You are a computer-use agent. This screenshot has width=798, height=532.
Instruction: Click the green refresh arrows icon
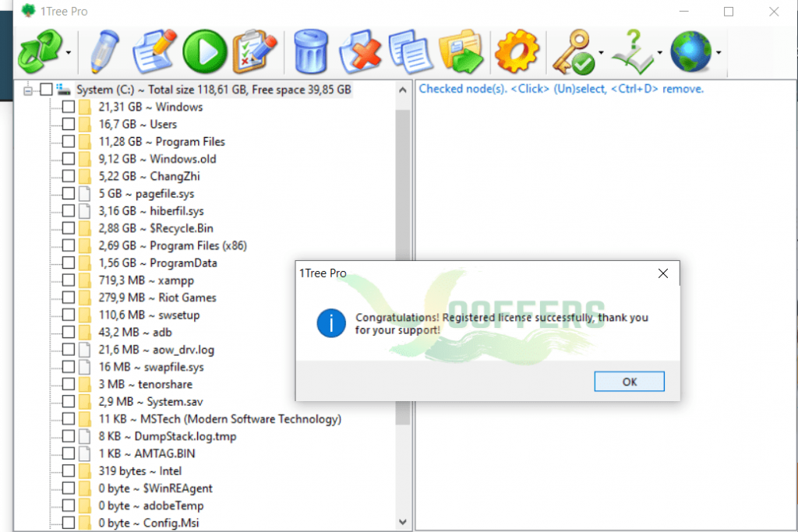point(40,51)
